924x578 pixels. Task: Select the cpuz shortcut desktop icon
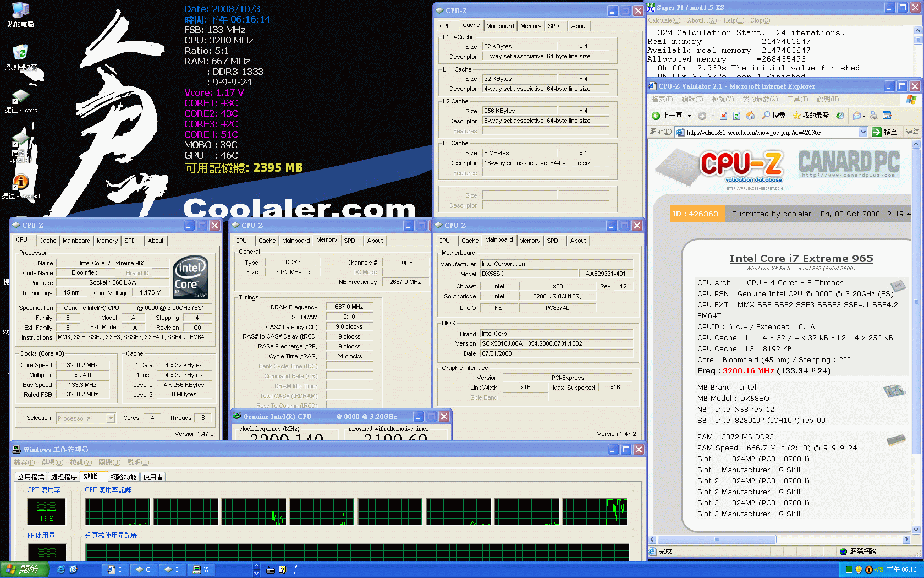[x=20, y=101]
